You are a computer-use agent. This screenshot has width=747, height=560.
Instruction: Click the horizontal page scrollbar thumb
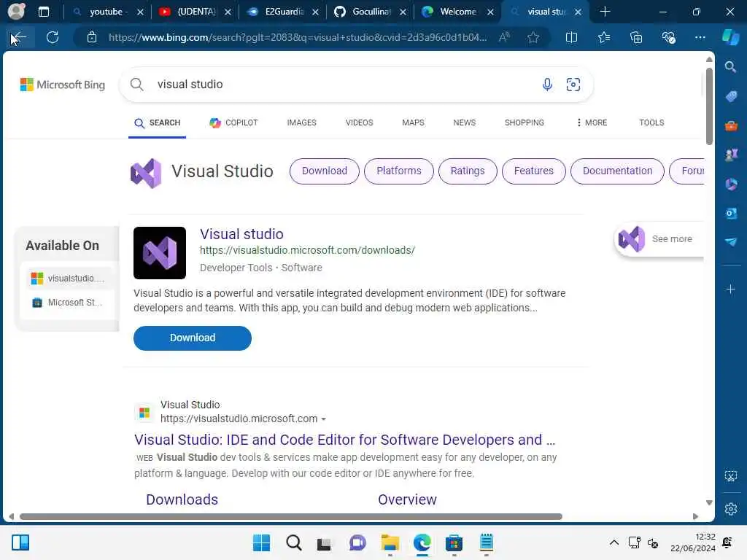point(290,517)
